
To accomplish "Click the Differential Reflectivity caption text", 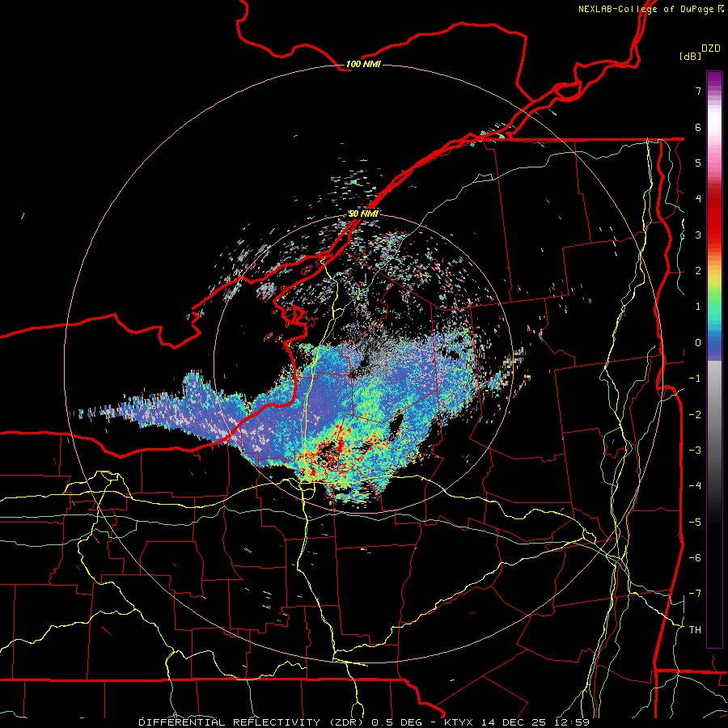I will [x=364, y=722].
